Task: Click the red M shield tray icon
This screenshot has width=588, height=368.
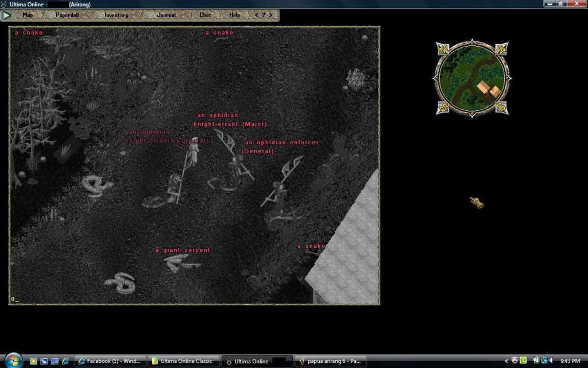Action: [515, 361]
